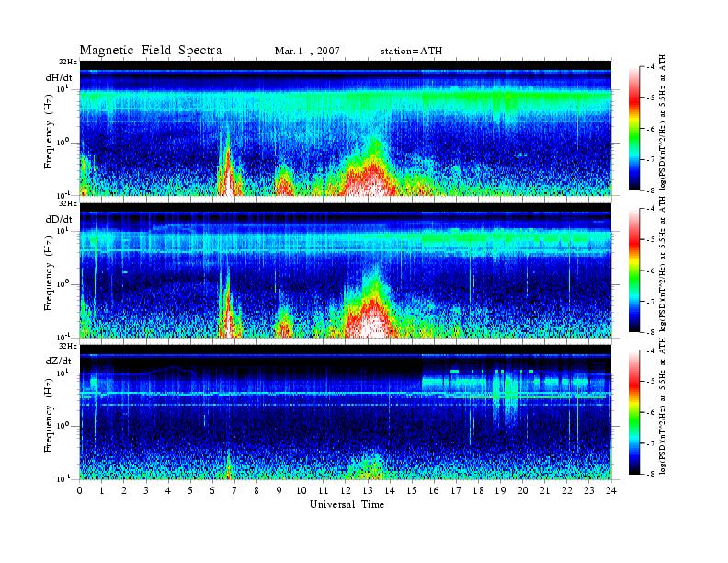Image resolution: width=728 pixels, height=563 pixels.
Task: Click hour 17 on the Universal Time axis
Action: 457,490
